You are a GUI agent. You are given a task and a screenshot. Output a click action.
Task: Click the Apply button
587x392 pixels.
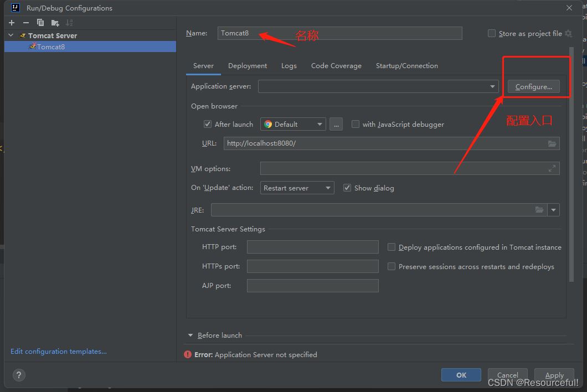pos(554,375)
